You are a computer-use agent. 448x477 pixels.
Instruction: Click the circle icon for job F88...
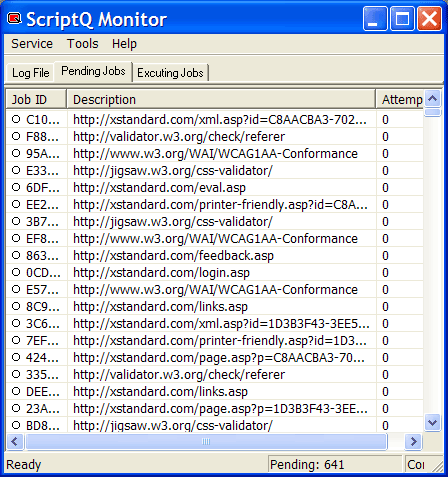coord(16,136)
